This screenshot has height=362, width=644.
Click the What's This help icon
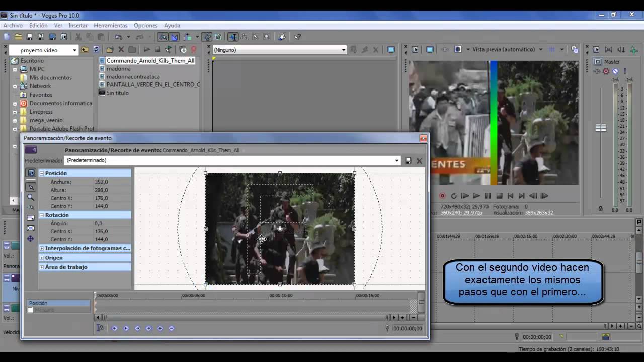point(297,37)
